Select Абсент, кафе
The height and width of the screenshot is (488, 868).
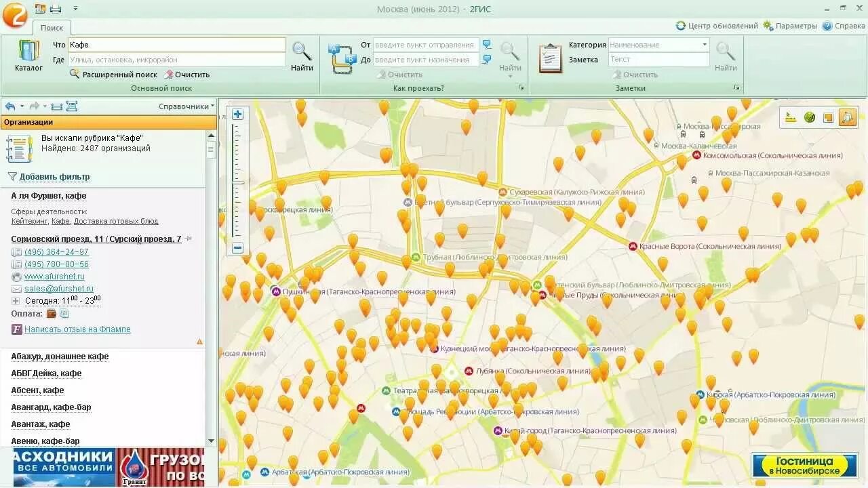click(x=37, y=390)
